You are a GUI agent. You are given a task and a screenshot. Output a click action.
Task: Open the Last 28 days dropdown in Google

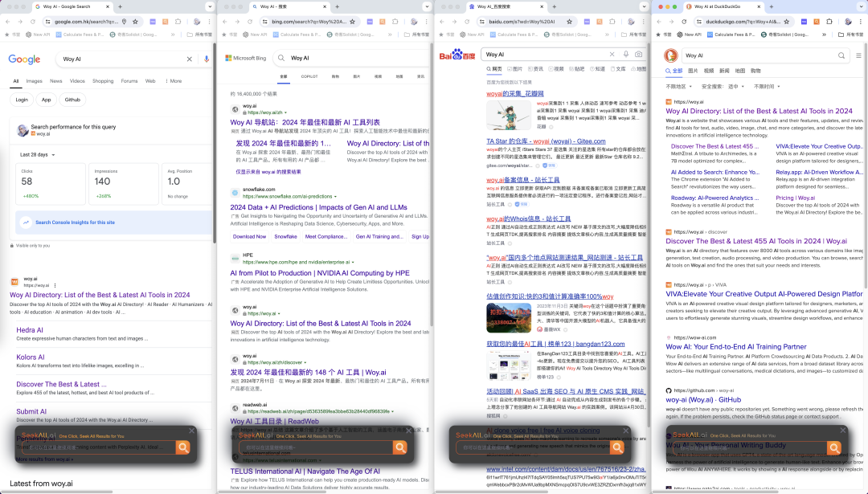tap(38, 155)
